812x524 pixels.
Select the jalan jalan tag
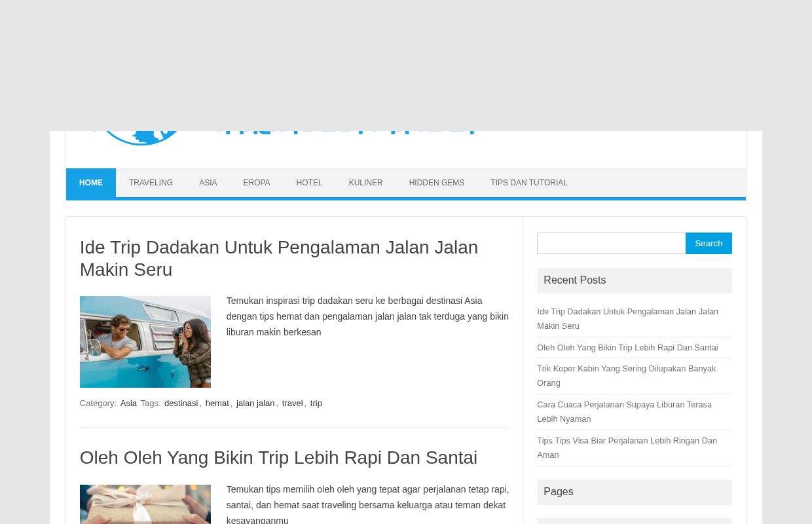click(255, 403)
